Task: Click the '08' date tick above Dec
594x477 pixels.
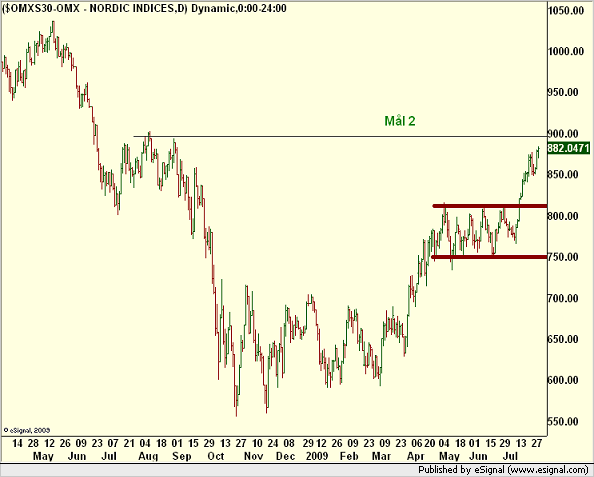Action: (289, 443)
